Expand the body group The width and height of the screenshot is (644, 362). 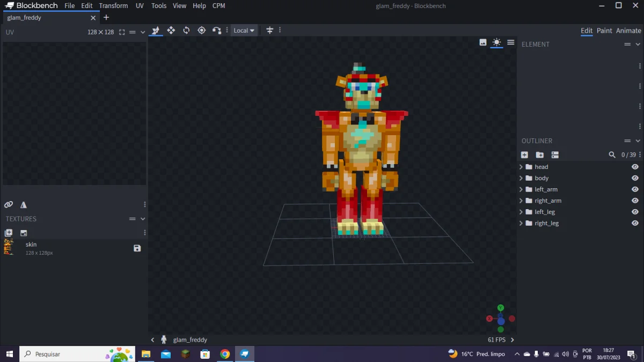pos(521,178)
